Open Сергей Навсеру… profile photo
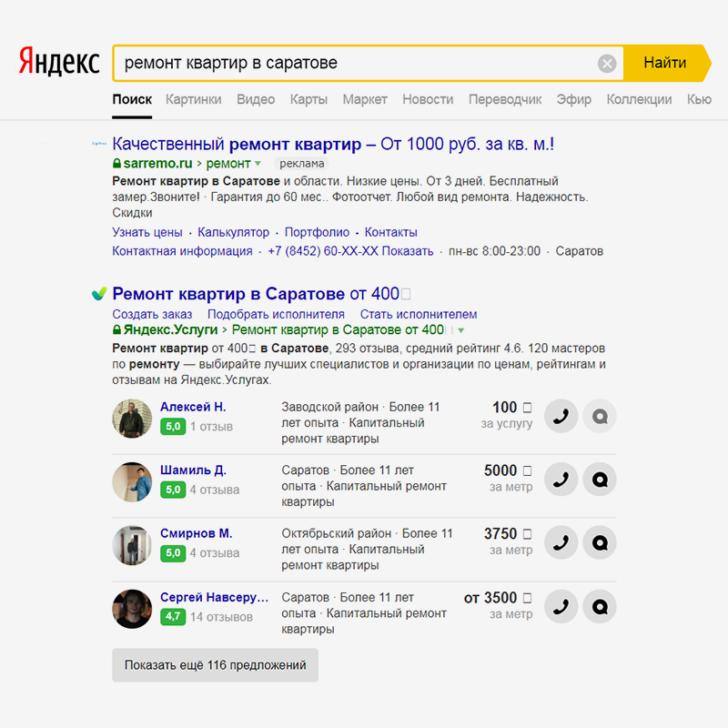Screen dimensions: 728x728 (132, 609)
